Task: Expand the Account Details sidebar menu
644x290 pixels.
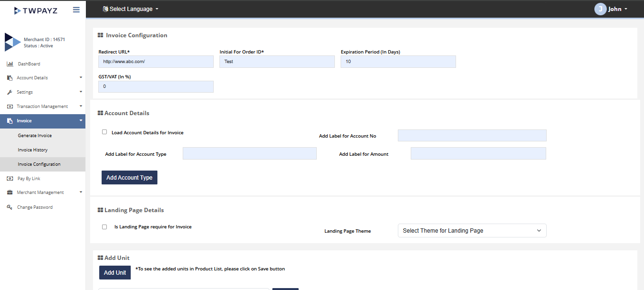Action: (x=43, y=78)
